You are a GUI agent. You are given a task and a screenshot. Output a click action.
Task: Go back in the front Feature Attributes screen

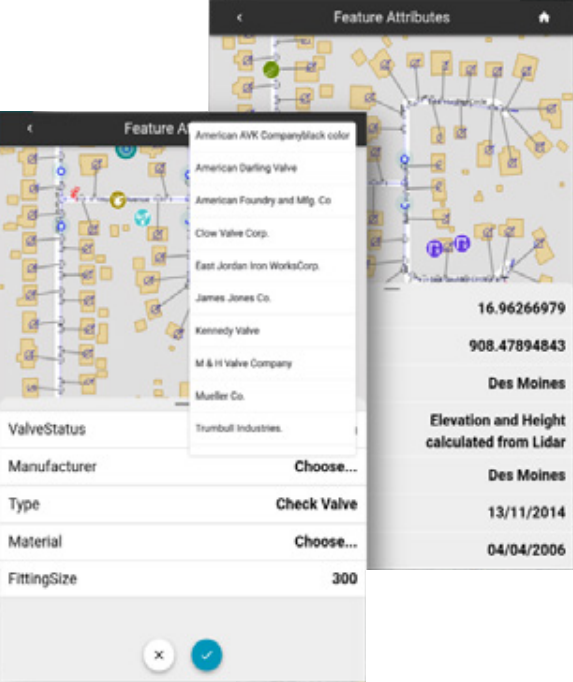click(30, 128)
